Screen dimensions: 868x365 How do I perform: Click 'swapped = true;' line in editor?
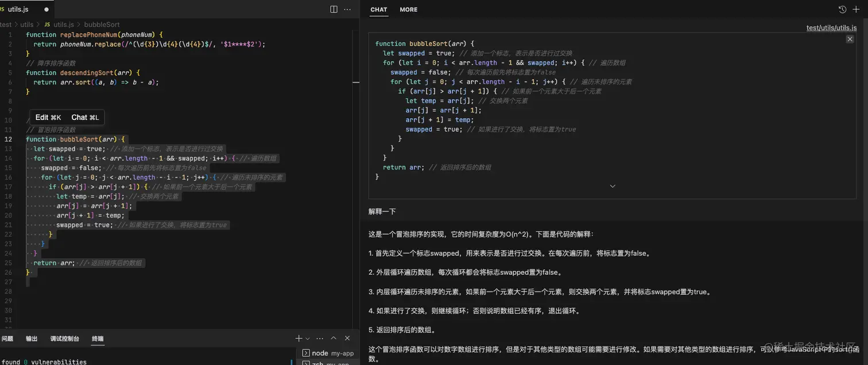pyautogui.click(x=84, y=225)
